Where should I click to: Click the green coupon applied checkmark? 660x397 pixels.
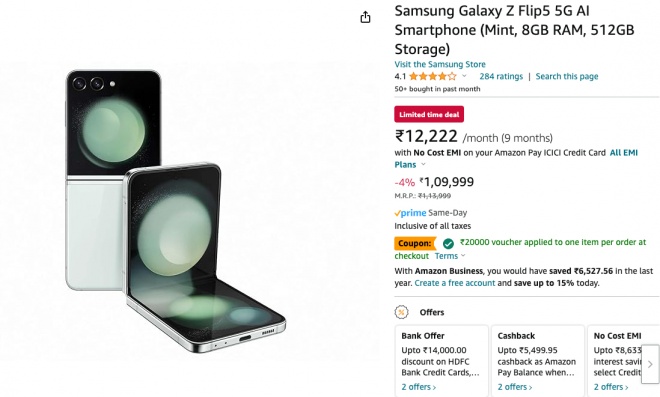tap(448, 243)
